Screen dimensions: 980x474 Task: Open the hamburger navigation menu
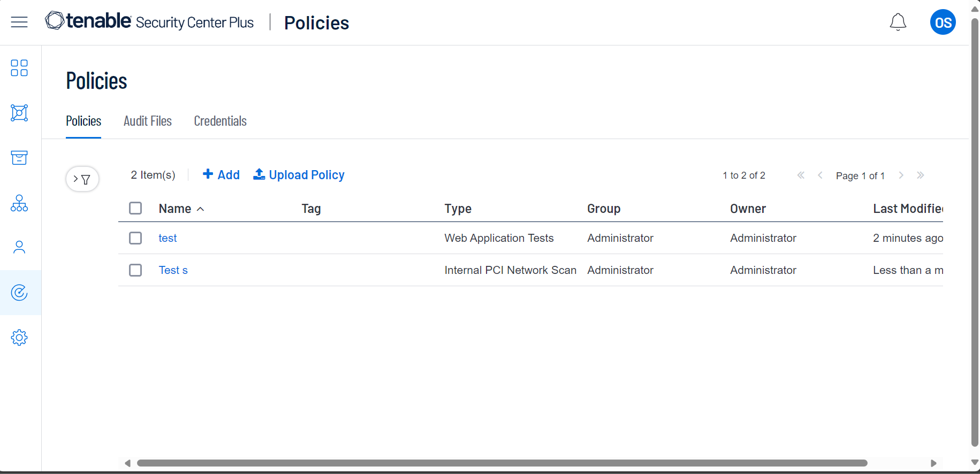(x=19, y=22)
